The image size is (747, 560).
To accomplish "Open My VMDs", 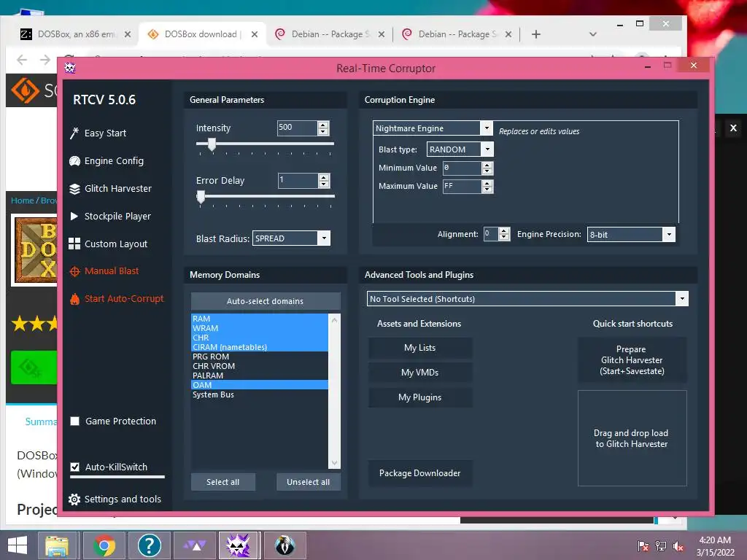I will pos(419,373).
